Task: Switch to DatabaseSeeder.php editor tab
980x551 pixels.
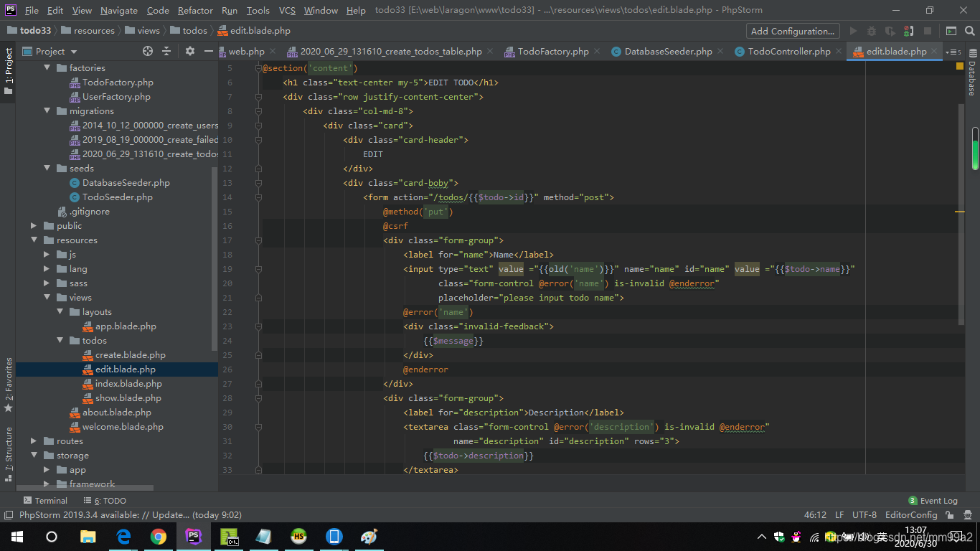Action: tap(668, 52)
